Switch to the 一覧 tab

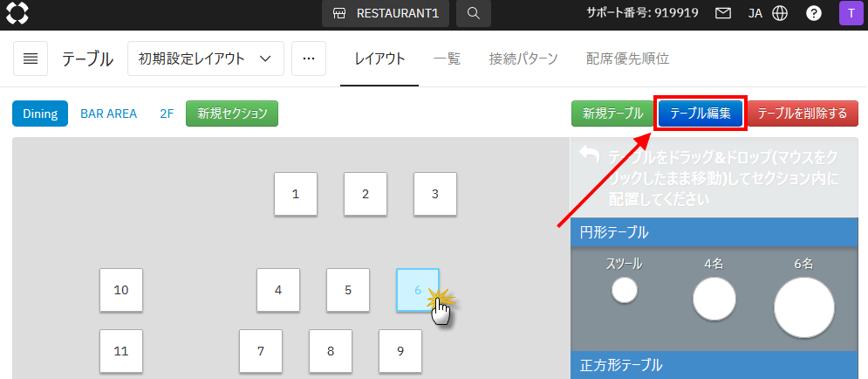click(447, 59)
